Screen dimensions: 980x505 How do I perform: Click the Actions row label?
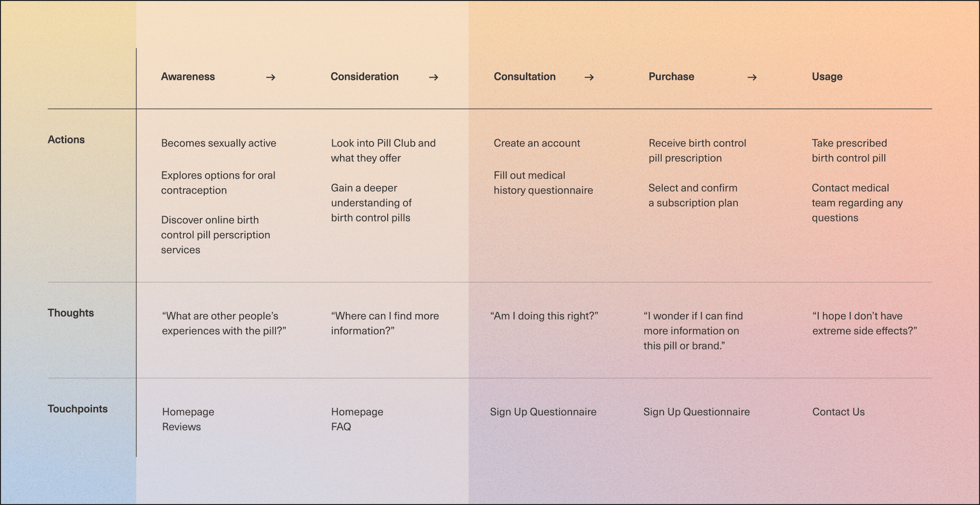tap(66, 140)
